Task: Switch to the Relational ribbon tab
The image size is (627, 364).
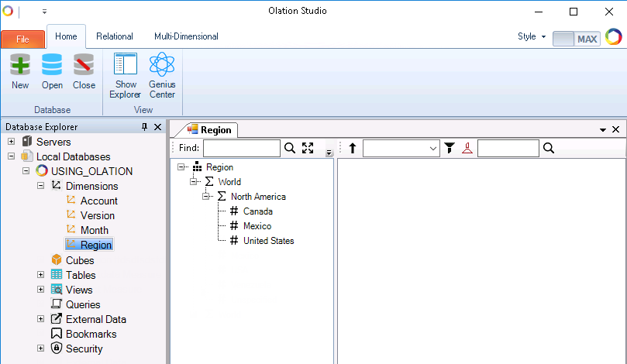Action: (115, 36)
